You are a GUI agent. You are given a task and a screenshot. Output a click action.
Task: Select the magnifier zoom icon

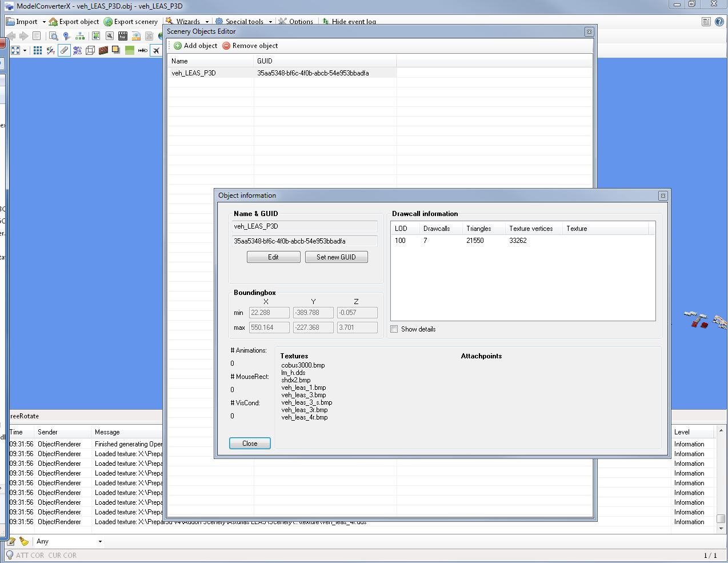54,35
